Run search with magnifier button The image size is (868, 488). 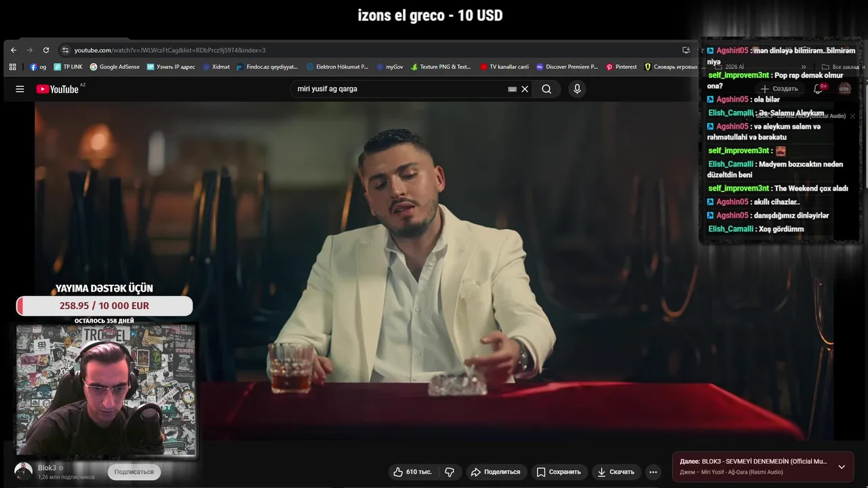(547, 89)
